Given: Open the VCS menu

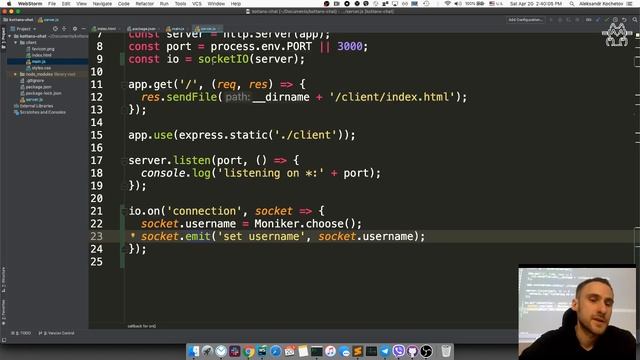Looking at the screenshot, I should [x=197, y=4].
